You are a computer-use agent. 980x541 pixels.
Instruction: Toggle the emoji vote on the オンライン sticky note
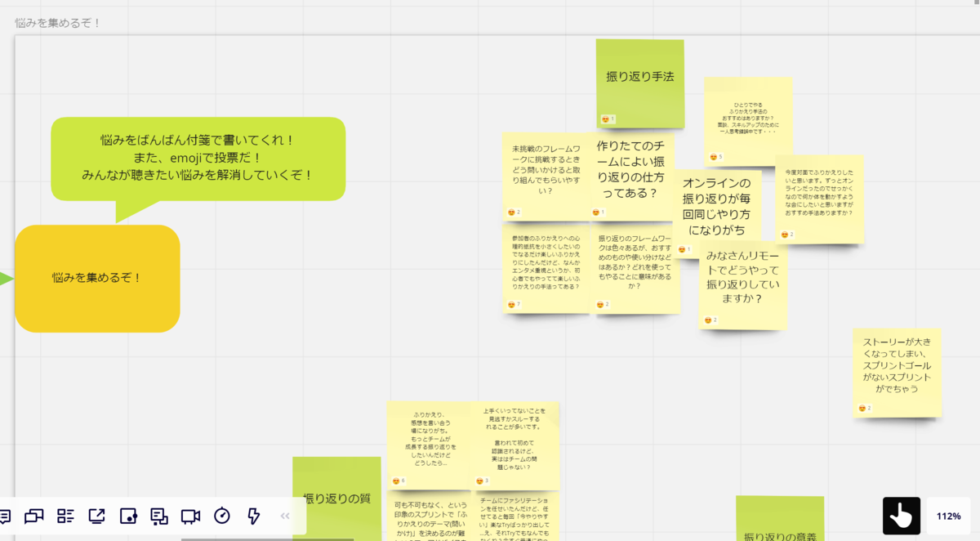click(x=686, y=249)
